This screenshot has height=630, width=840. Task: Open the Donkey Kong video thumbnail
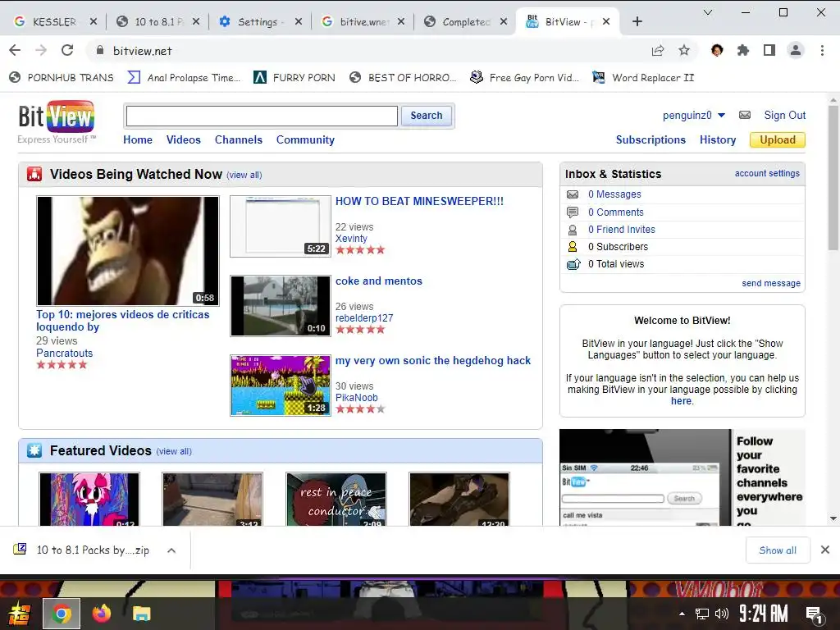[x=127, y=251]
